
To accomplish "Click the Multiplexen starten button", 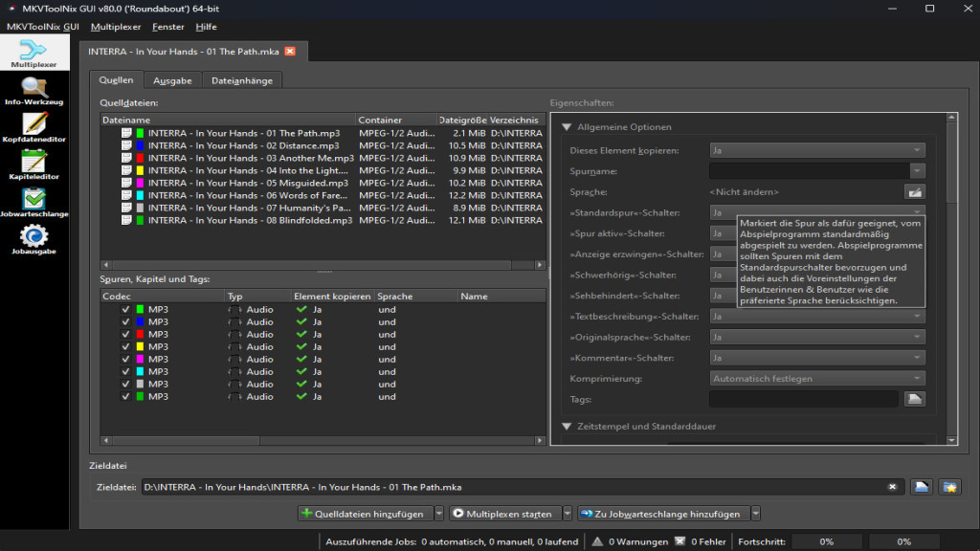I will (504, 514).
